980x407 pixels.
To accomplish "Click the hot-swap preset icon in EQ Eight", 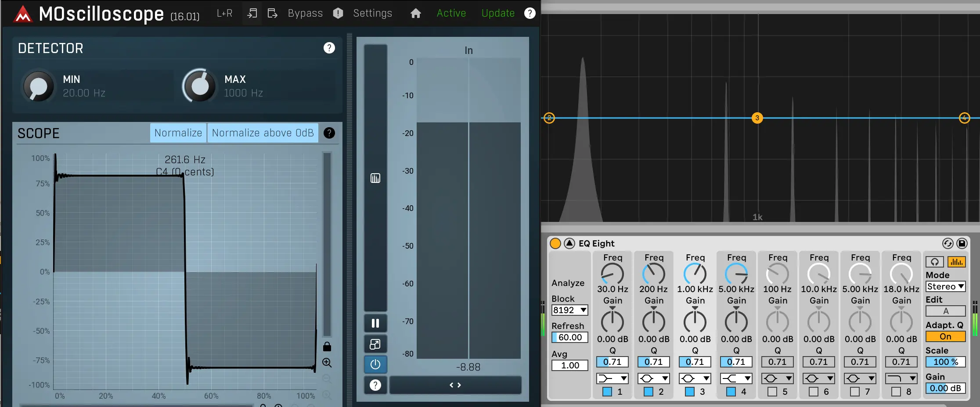I will pos(947,243).
